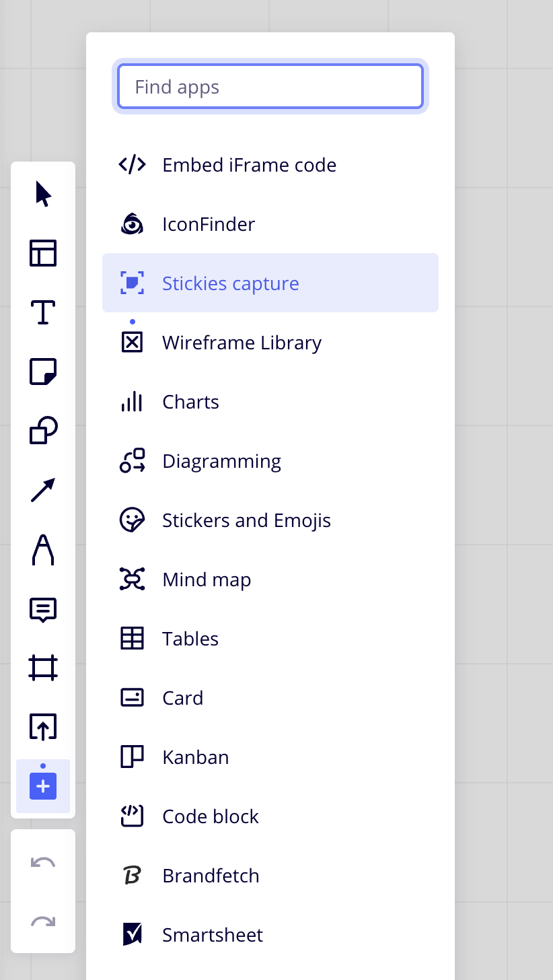
Task: Open the Kanban app
Action: [195, 757]
